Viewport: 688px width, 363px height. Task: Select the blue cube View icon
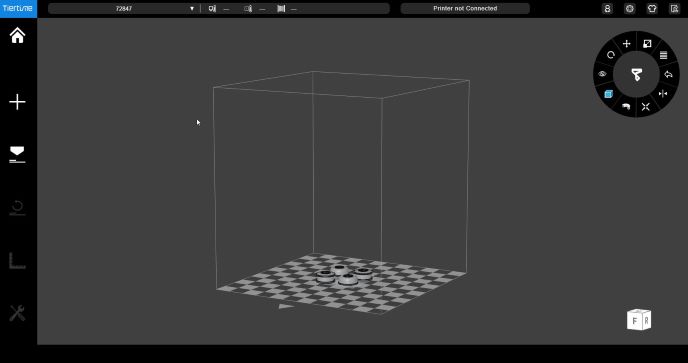point(609,94)
